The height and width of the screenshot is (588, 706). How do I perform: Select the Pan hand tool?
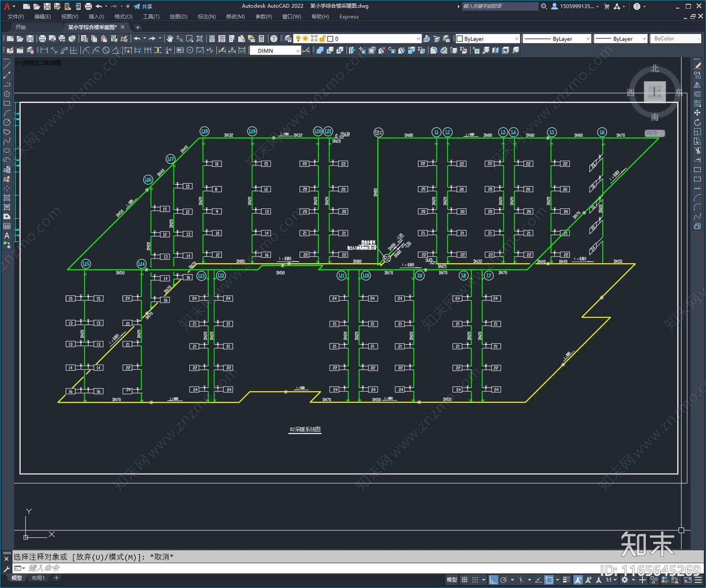170,39
